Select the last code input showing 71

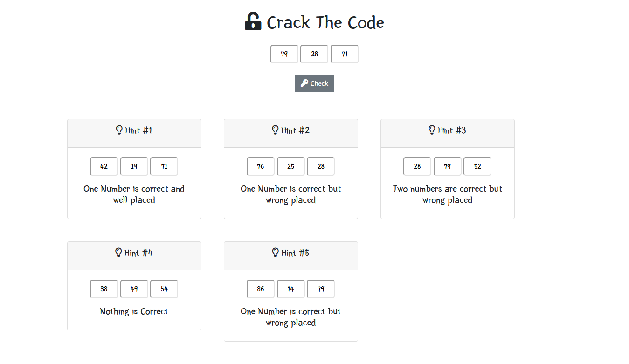click(x=345, y=54)
